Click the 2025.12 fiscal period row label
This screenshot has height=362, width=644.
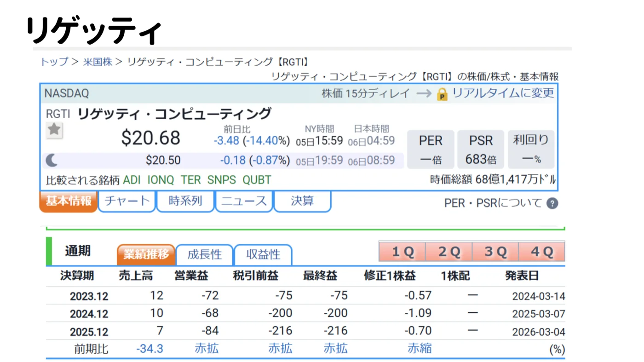point(89,332)
